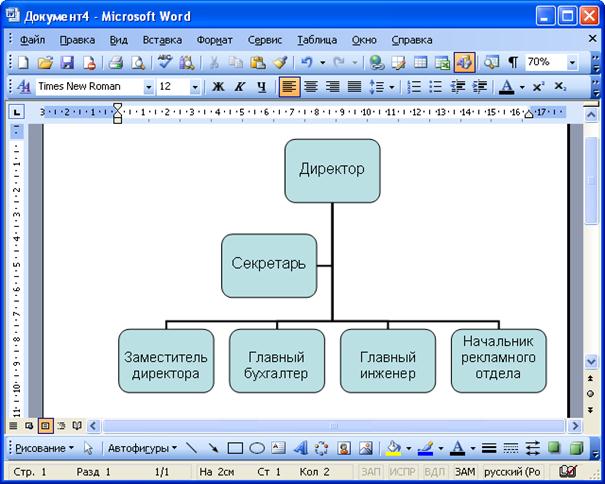This screenshot has width=605, height=484.
Task: Select the Директор box in the diagram
Action: click(332, 170)
